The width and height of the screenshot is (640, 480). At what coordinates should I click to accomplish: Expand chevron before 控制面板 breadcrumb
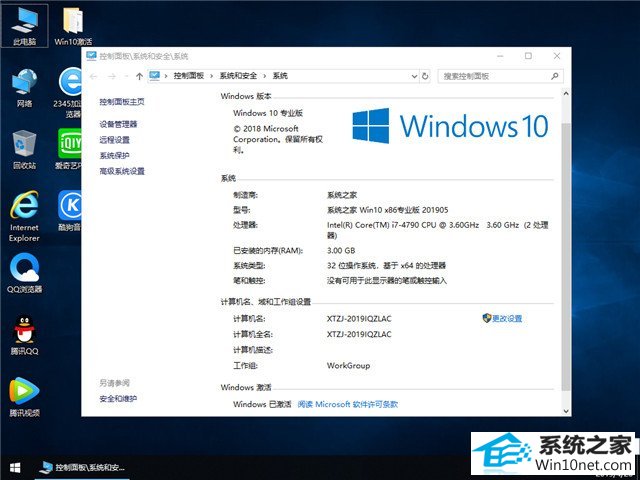tap(166, 76)
